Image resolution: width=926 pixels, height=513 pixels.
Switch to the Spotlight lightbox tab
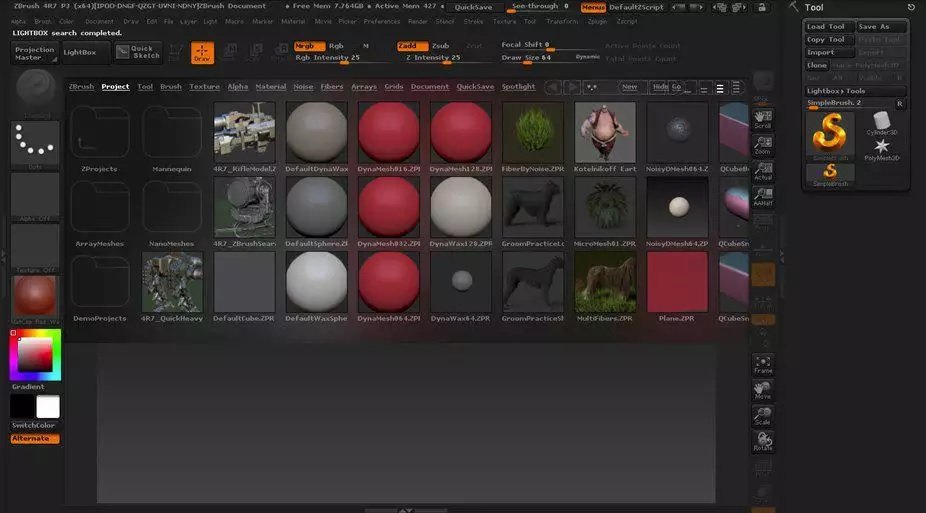tap(518, 87)
